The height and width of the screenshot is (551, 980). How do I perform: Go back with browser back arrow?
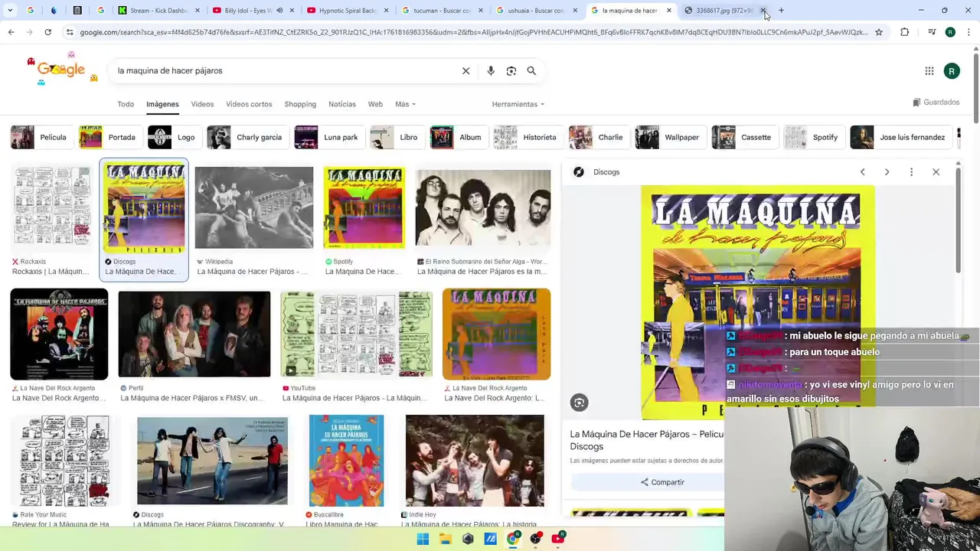[x=11, y=32]
